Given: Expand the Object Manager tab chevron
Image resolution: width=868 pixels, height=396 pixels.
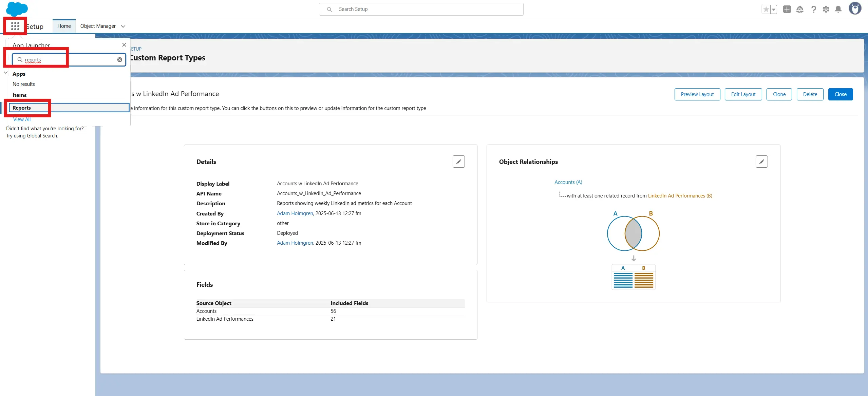Looking at the screenshot, I should (123, 26).
